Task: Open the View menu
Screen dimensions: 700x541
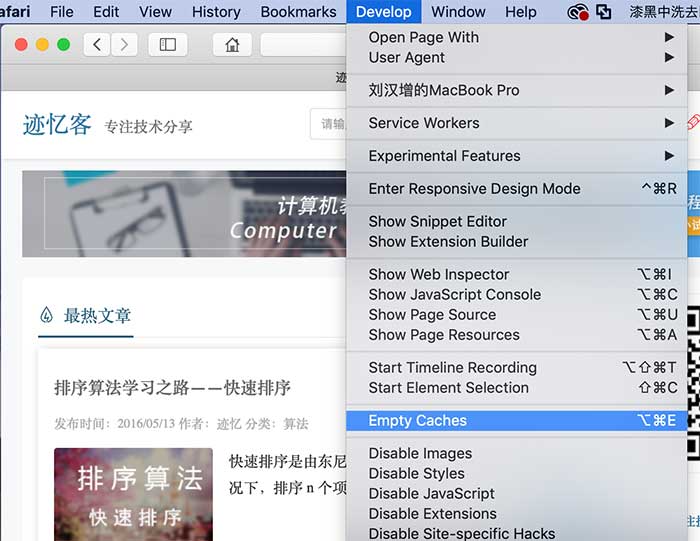Action: point(155,12)
